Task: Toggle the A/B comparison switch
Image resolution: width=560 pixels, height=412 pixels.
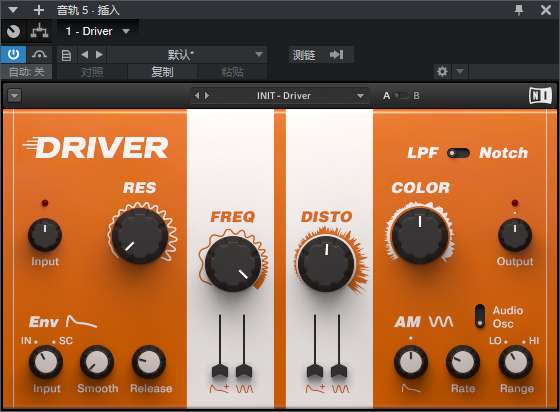Action: pyautogui.click(x=401, y=96)
